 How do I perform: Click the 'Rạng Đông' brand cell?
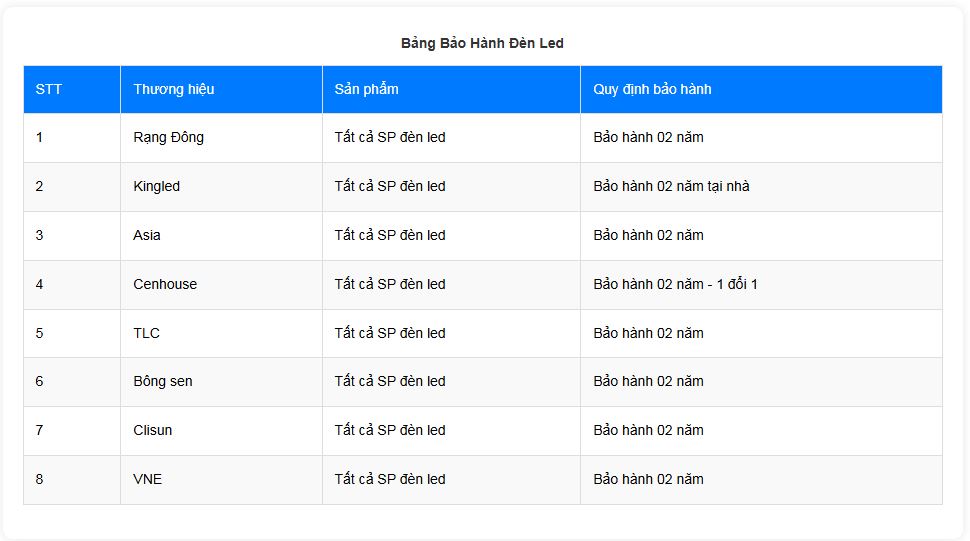coord(168,137)
